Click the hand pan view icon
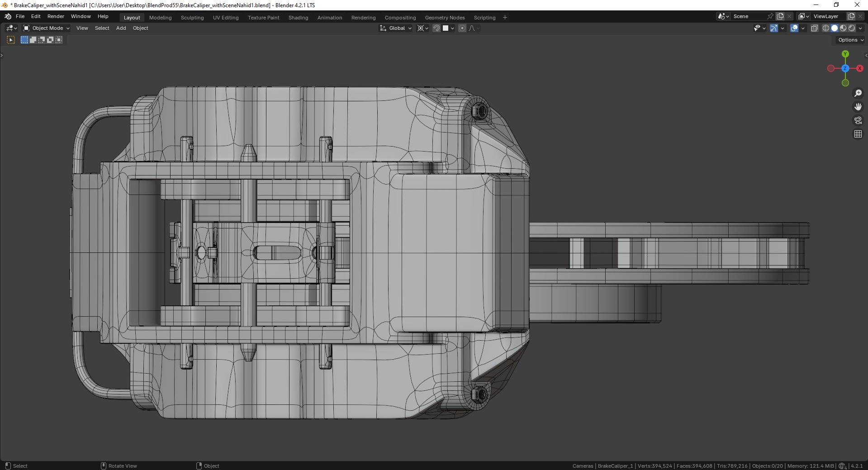 [858, 107]
